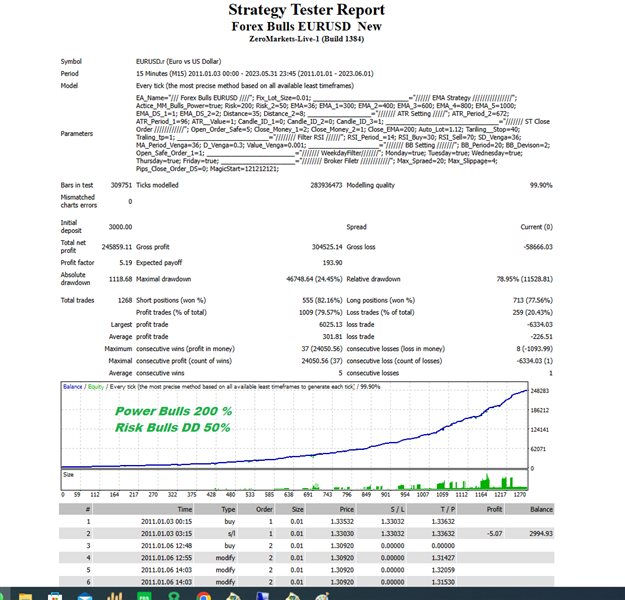The width and height of the screenshot is (625, 600).
Task: Click Short positions value 555 (82.16%)
Action: (322, 300)
